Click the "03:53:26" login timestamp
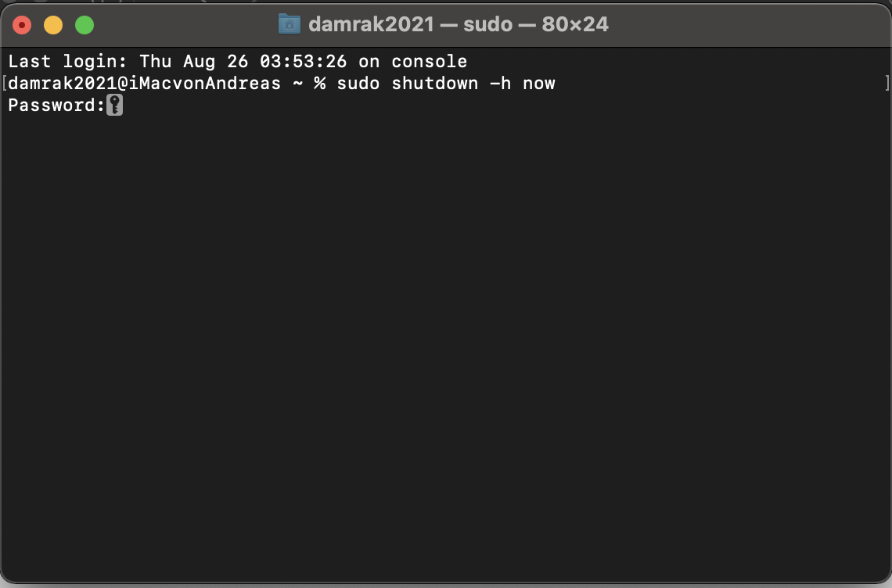This screenshot has height=588, width=892. (303, 62)
